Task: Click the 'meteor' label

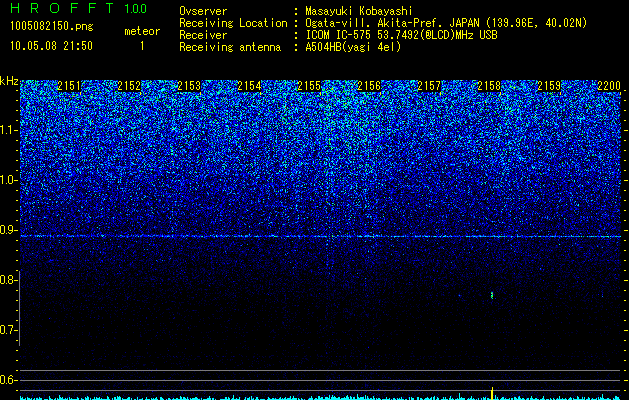Action: (142, 31)
